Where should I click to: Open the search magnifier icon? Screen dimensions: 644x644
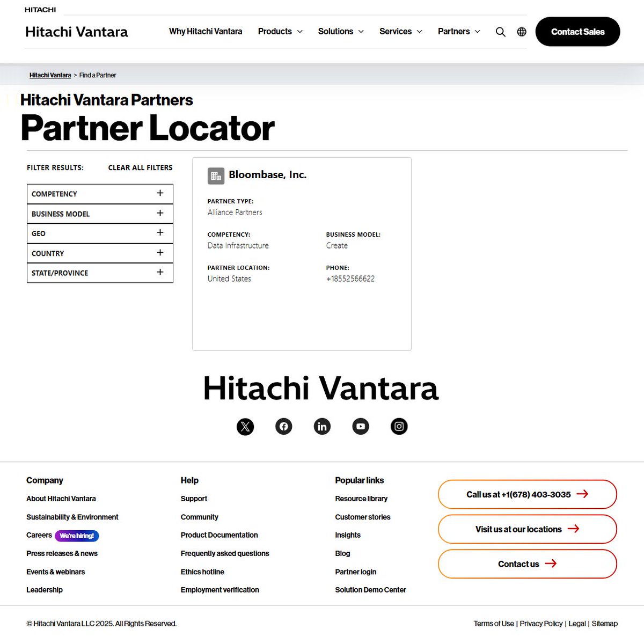pos(500,32)
